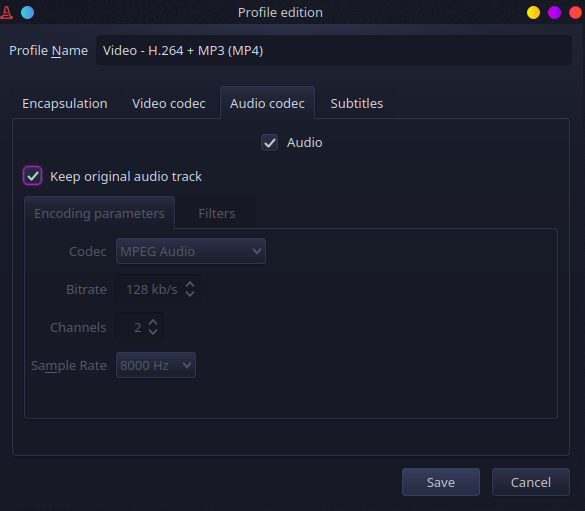Select the Audio codec tab

pos(267,103)
